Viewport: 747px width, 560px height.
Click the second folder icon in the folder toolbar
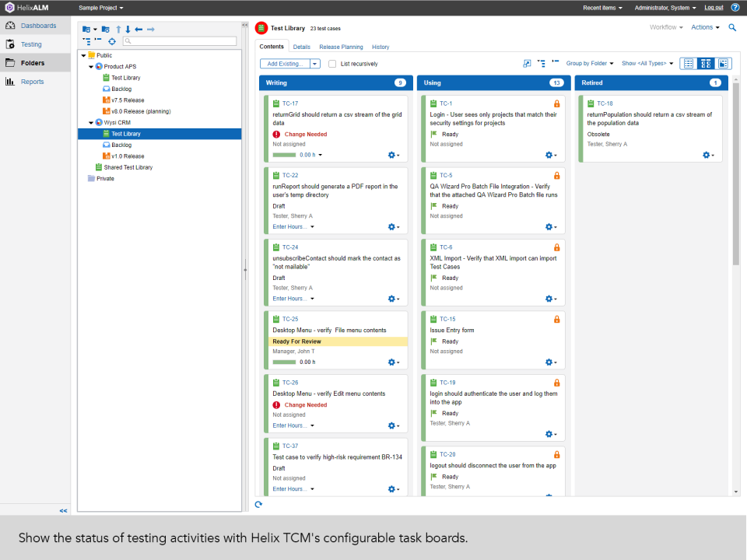point(106,30)
